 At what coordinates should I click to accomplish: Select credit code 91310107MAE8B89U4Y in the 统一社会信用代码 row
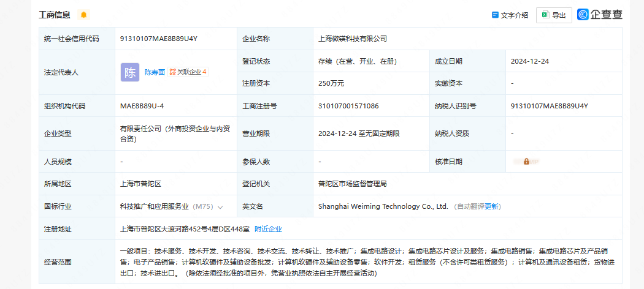[159, 39]
